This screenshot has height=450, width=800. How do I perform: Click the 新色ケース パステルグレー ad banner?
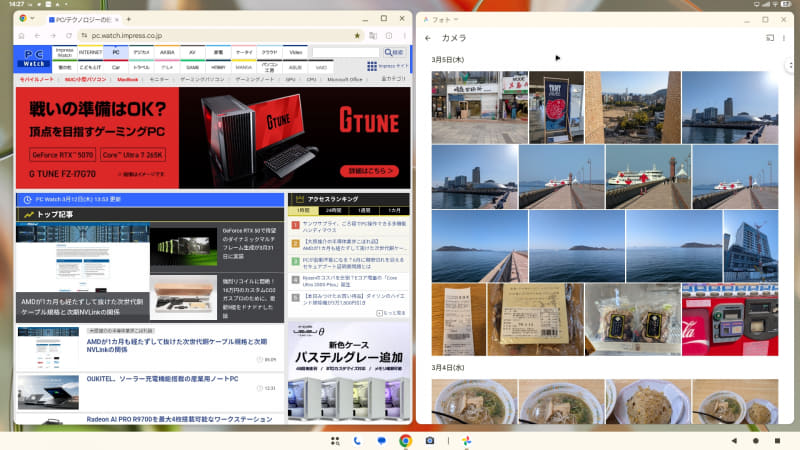349,372
